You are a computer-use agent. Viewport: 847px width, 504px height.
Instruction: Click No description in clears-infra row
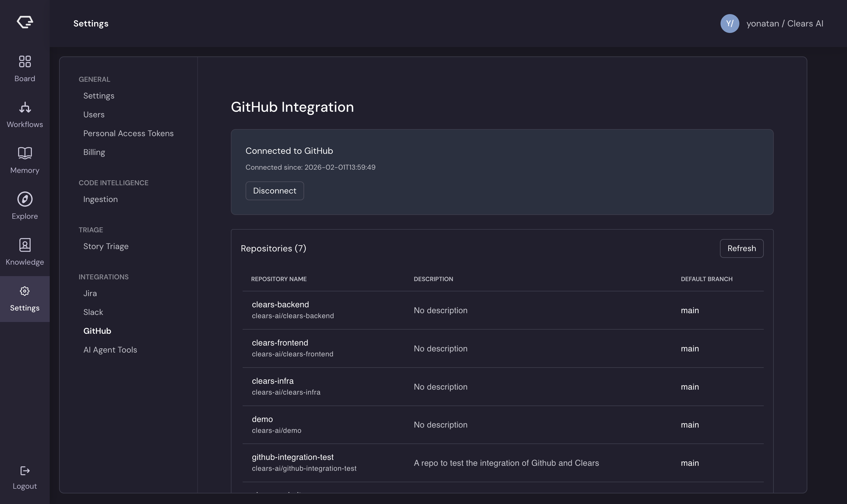coord(441,387)
